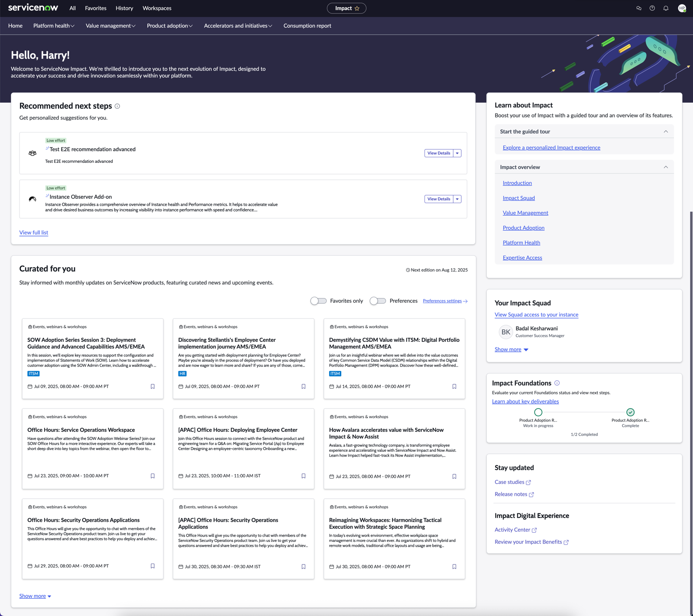
Task: Bookmark the Demystifying CSDM Value card
Action: click(454, 386)
